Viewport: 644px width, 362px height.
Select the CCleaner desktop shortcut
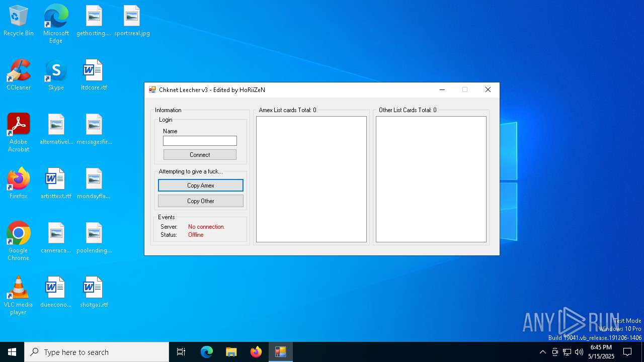point(19,75)
